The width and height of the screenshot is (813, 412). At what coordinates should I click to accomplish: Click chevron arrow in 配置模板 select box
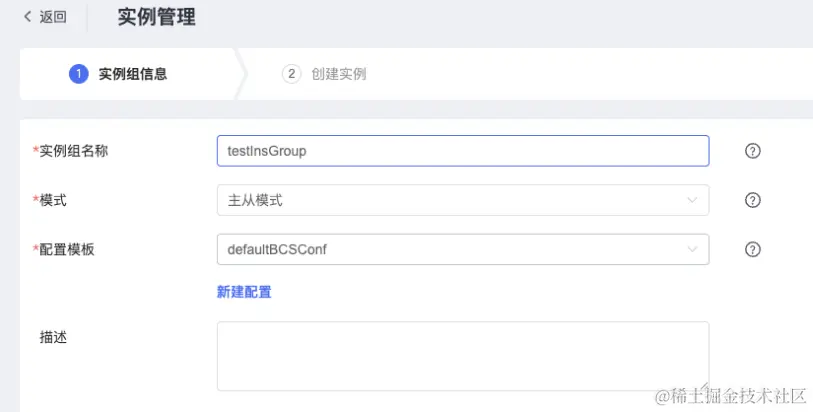[692, 249]
